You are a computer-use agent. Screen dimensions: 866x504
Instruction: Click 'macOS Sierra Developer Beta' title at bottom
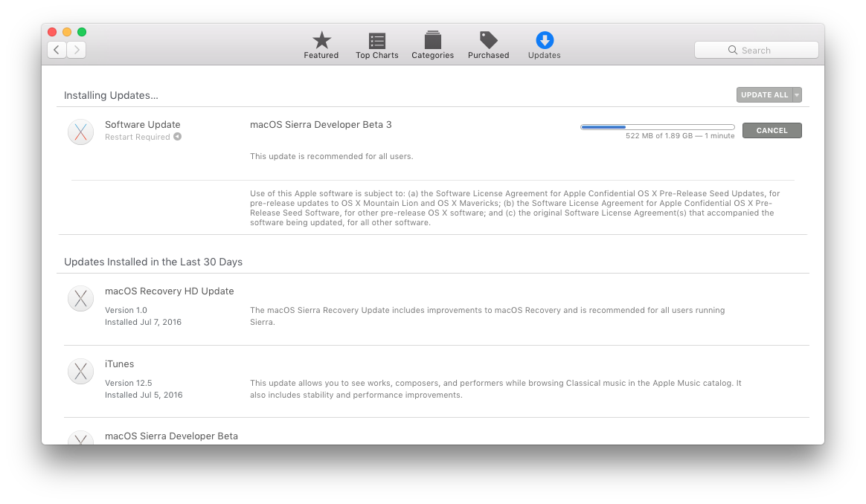tap(171, 436)
